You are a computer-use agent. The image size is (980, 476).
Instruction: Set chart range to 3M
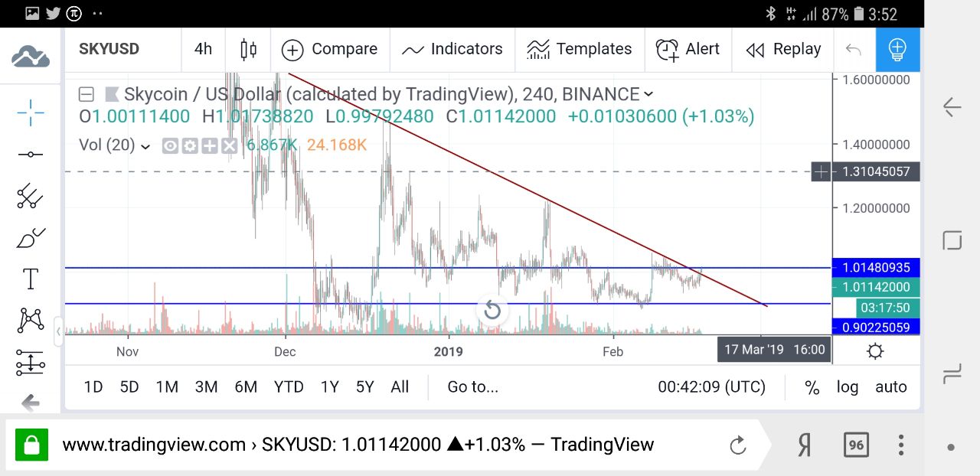tap(206, 387)
